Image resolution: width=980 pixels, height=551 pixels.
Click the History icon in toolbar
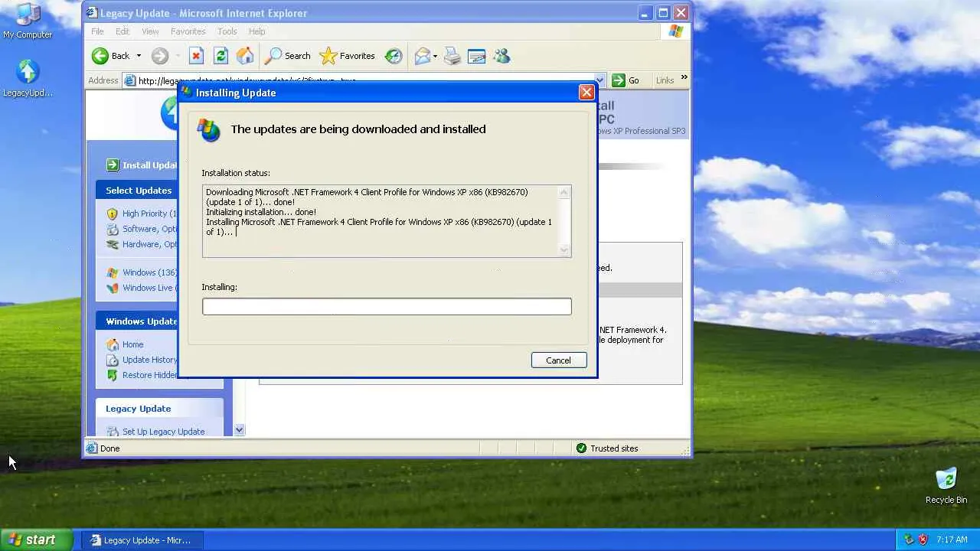[x=394, y=56]
